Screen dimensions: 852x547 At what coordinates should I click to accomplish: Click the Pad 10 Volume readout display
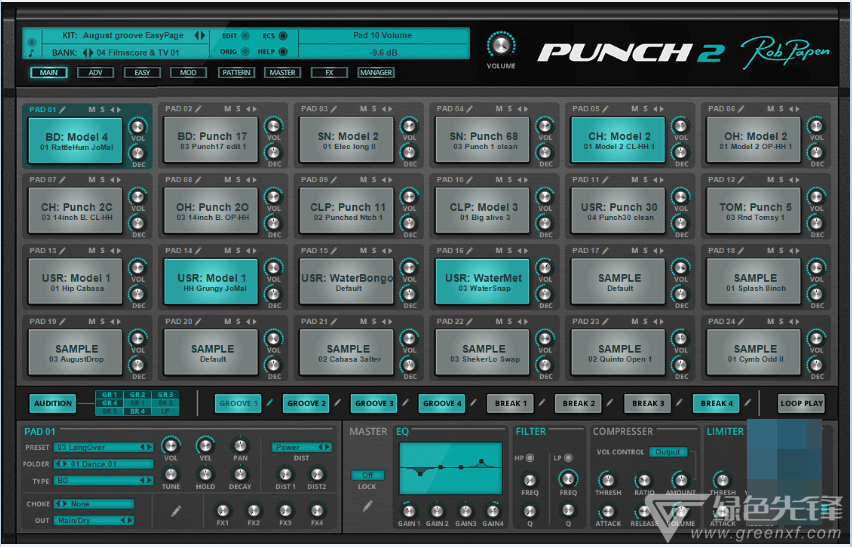pos(383,44)
